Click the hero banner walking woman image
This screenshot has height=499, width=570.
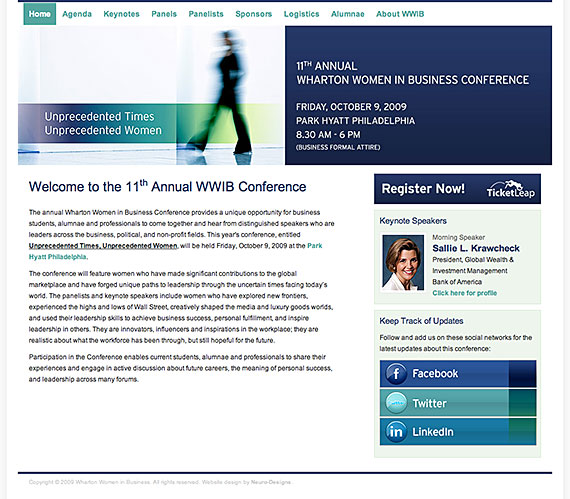point(150,95)
